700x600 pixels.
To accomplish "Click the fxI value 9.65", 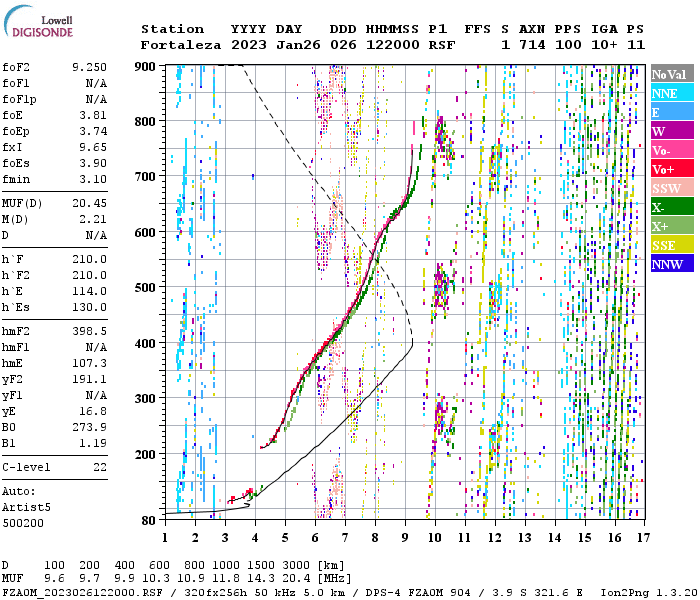I will pos(93,147).
